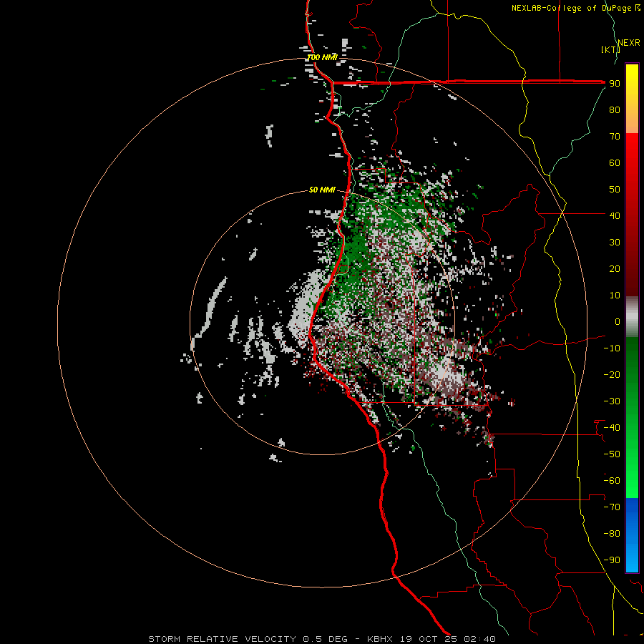Click the -50 scale label
Image resolution: width=644 pixels, height=644 pixels.
coord(612,454)
